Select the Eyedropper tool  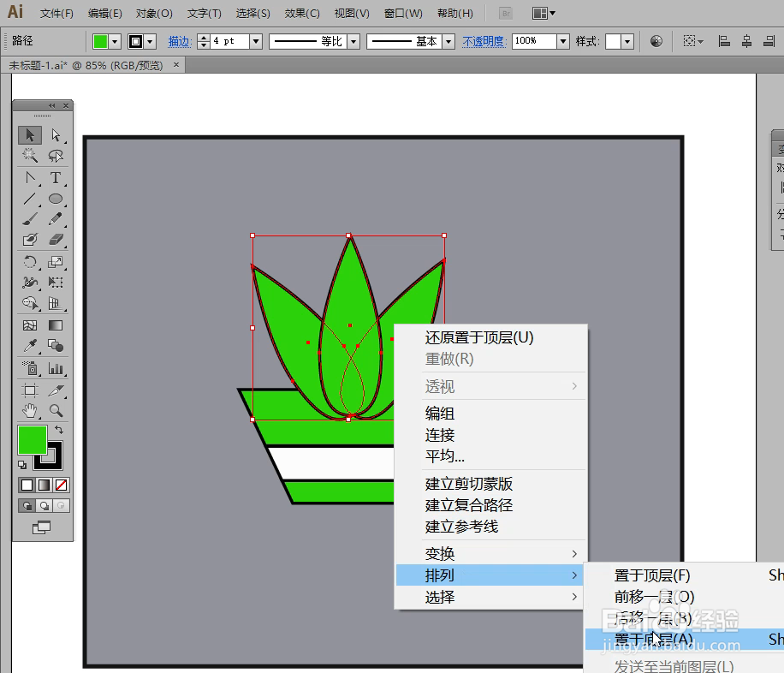coord(30,346)
